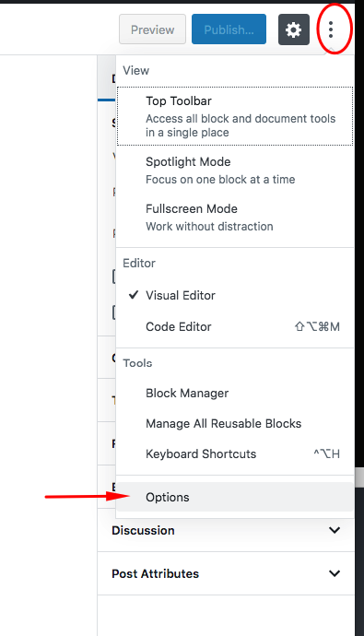
Task: Expand the Discussion panel chevron
Action: tap(335, 530)
